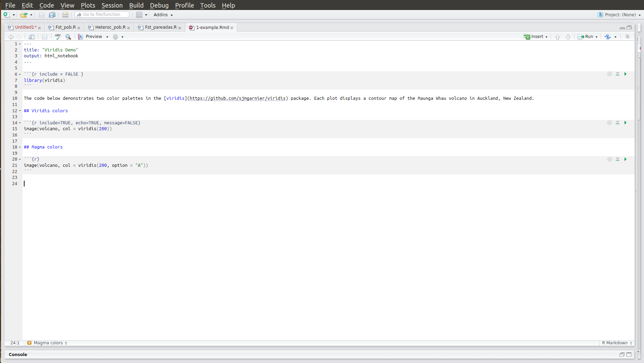644x363 pixels.
Task: Open options for the Magma chunk
Action: coord(609,159)
